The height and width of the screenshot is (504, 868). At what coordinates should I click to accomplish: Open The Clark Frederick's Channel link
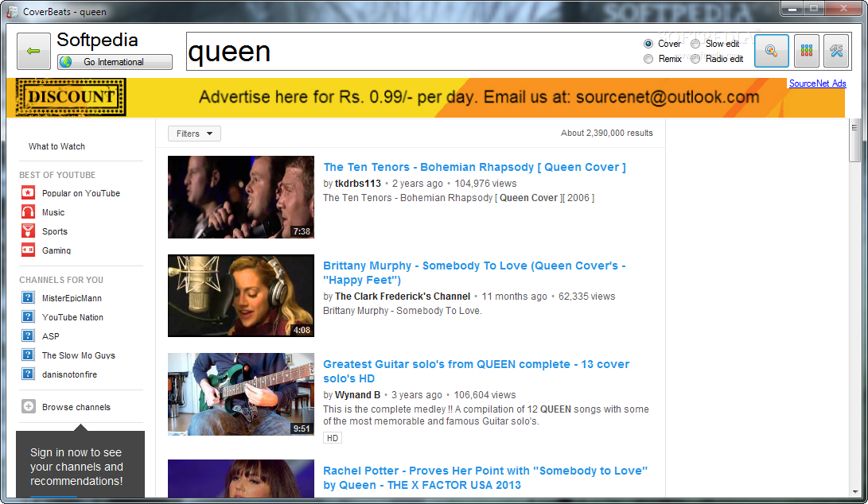click(403, 296)
